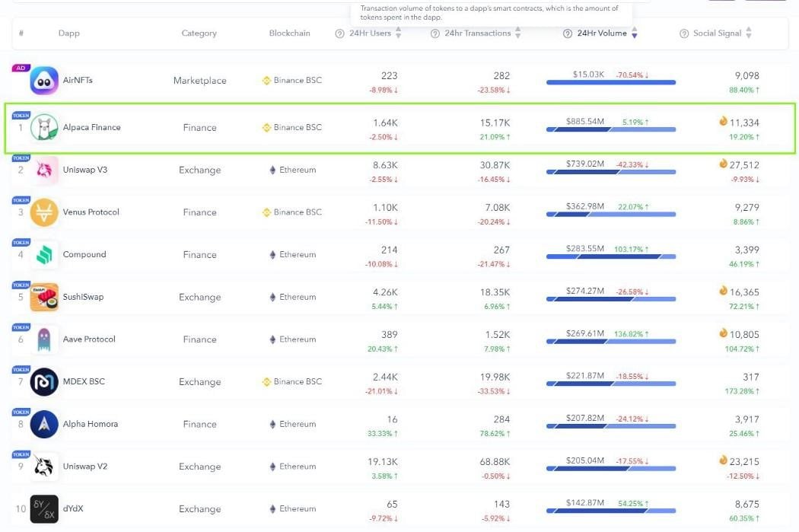799x532 pixels.
Task: Click the 24Hr Volume column header
Action: [x=601, y=33]
